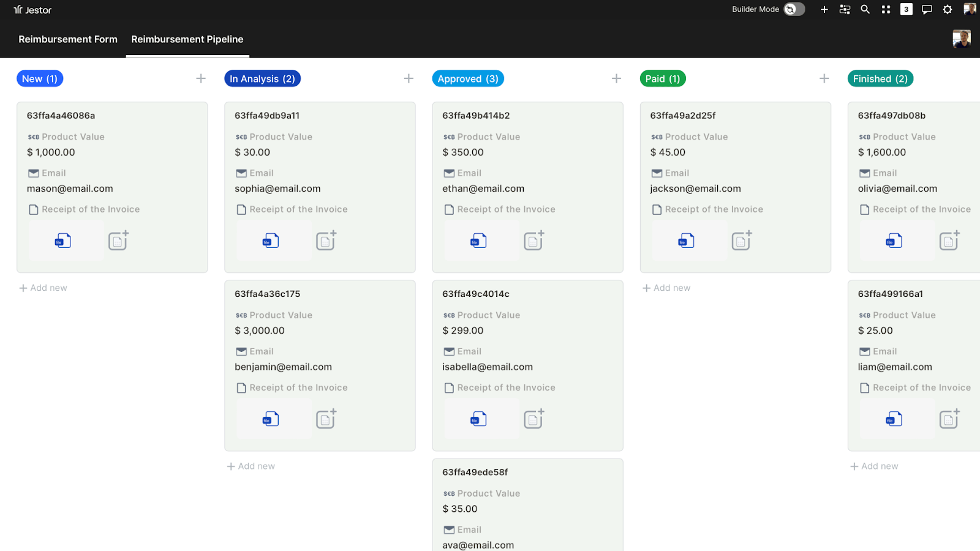Attach new file on sophia@email.com card

[326, 241]
